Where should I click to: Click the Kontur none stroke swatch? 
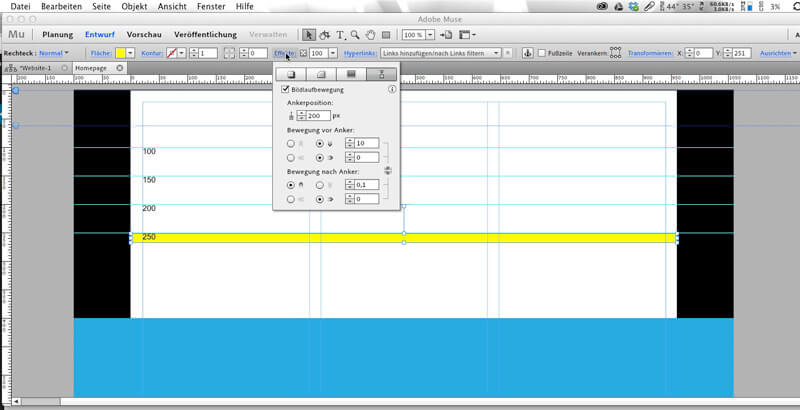tap(171, 53)
